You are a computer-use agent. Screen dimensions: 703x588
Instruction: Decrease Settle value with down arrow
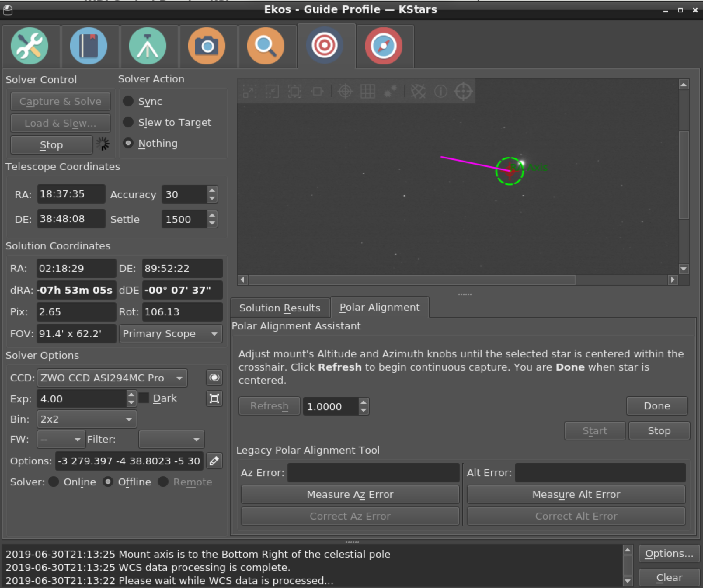(212, 223)
